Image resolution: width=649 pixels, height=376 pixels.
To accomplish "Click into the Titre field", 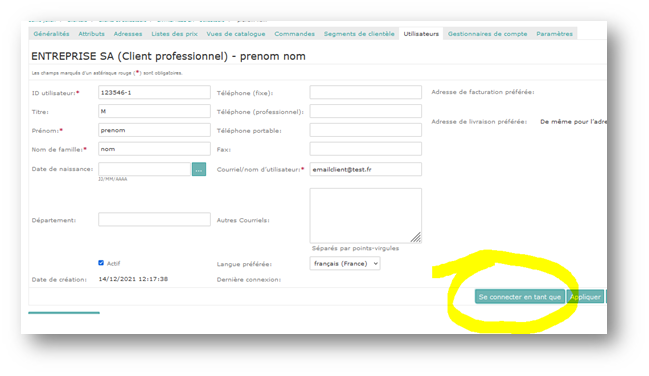I will coord(154,111).
